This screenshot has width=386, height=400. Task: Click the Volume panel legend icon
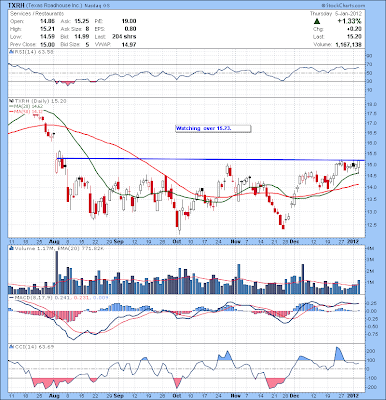coord(11,248)
